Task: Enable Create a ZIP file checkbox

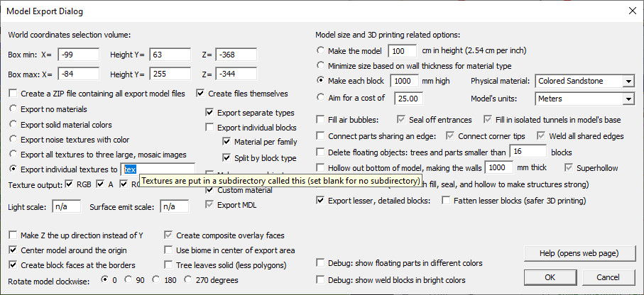Action: tap(13, 94)
